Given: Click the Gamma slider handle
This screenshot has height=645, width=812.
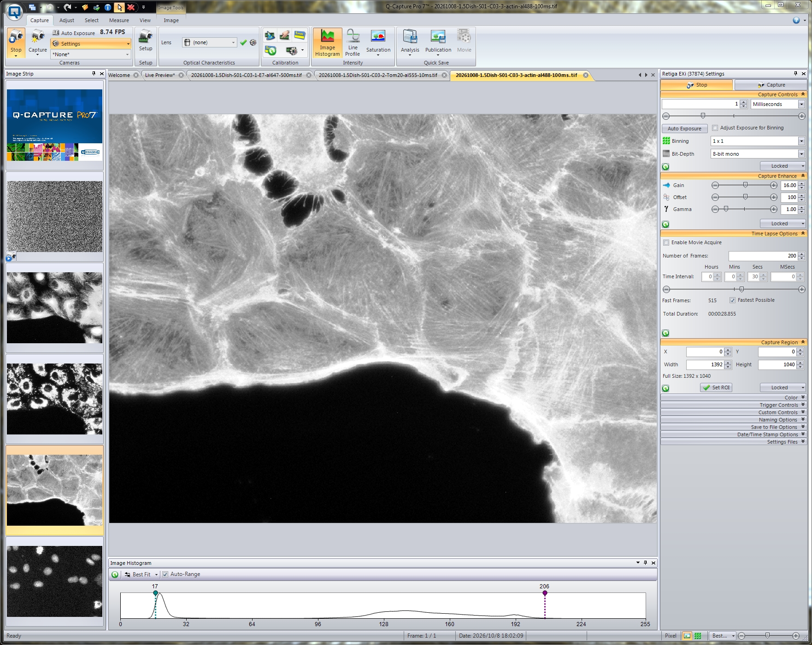Looking at the screenshot, I should click(726, 209).
